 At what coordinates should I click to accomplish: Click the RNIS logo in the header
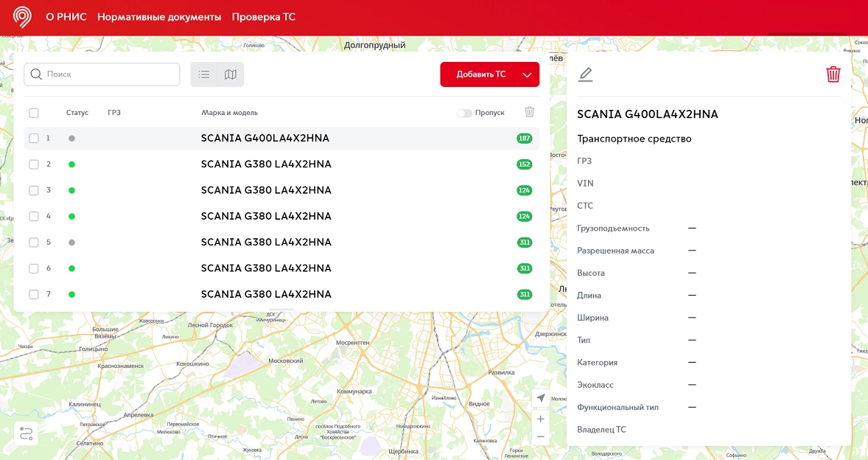pyautogui.click(x=22, y=17)
